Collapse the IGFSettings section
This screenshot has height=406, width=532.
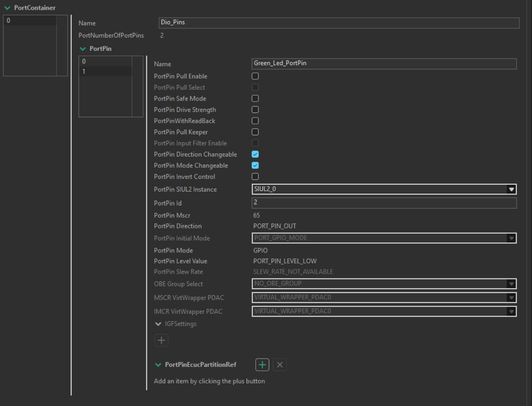click(158, 324)
